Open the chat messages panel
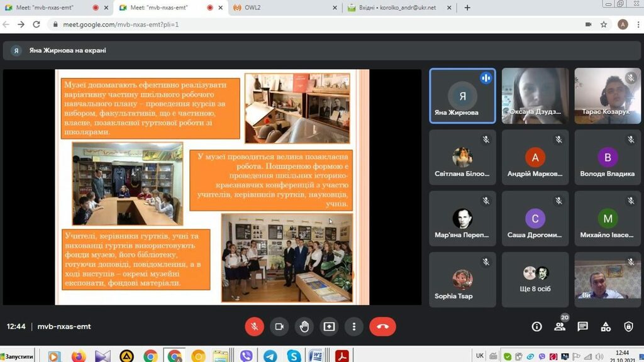 pyautogui.click(x=582, y=327)
